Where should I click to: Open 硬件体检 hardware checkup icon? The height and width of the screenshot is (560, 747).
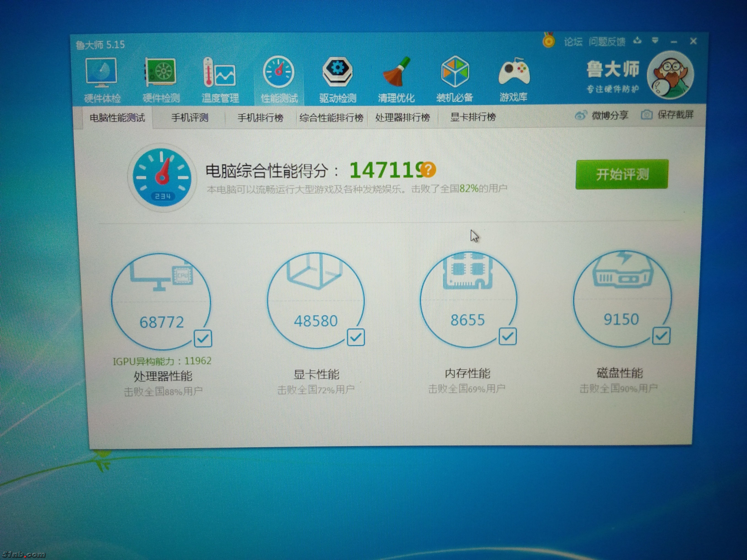[102, 80]
